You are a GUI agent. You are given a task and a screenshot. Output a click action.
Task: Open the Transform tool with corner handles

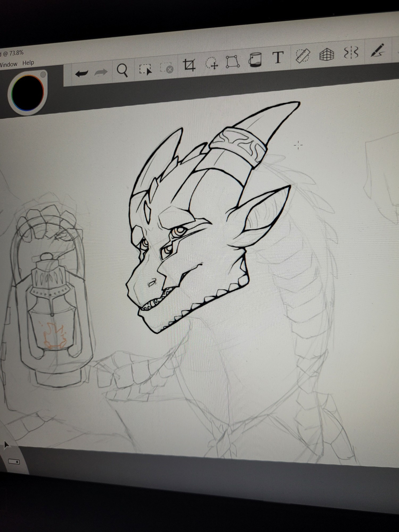pos(232,61)
